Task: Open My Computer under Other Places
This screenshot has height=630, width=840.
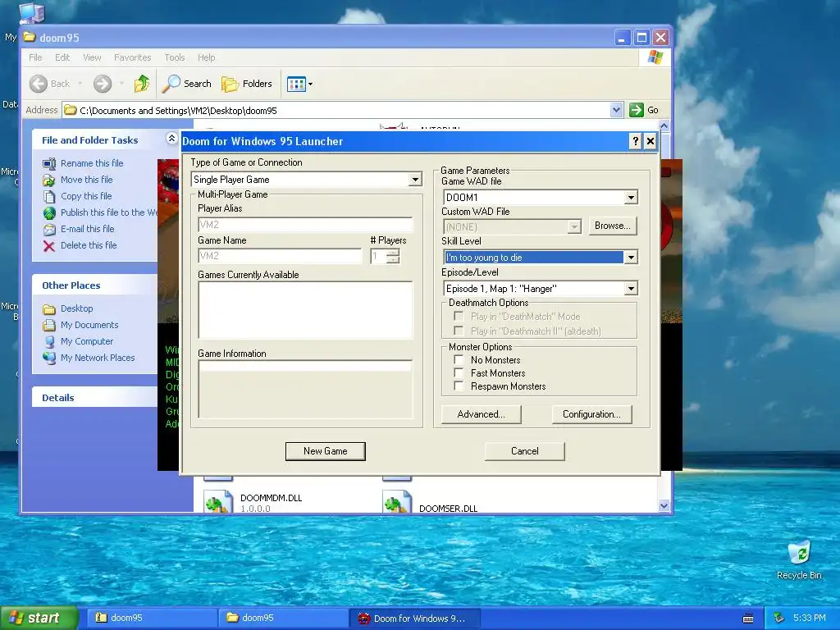Action: click(87, 341)
